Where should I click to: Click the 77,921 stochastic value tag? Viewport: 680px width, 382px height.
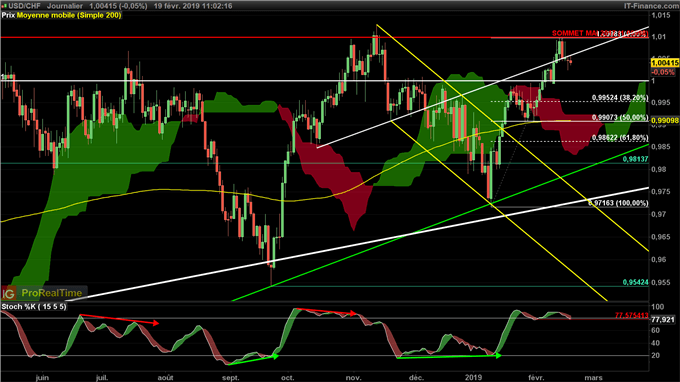[x=664, y=320]
